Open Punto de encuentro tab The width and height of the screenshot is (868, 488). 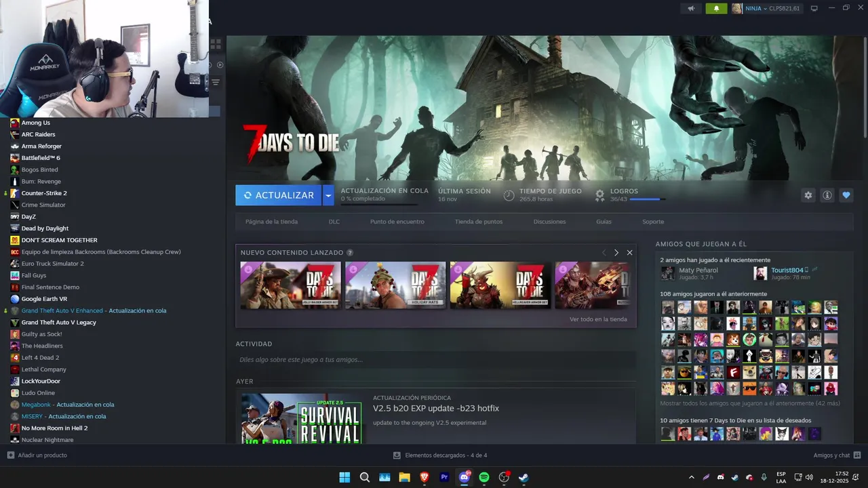[397, 222]
